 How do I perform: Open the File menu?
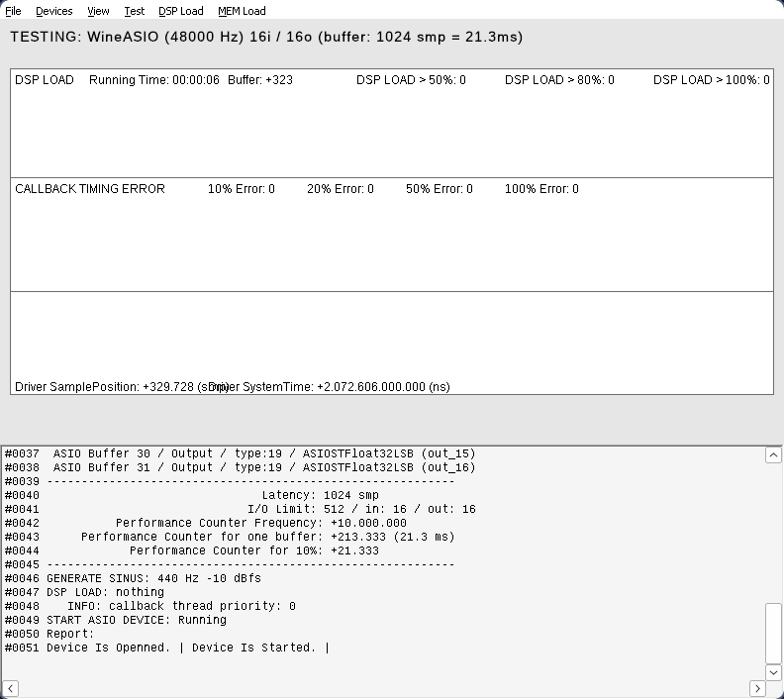[x=13, y=11]
